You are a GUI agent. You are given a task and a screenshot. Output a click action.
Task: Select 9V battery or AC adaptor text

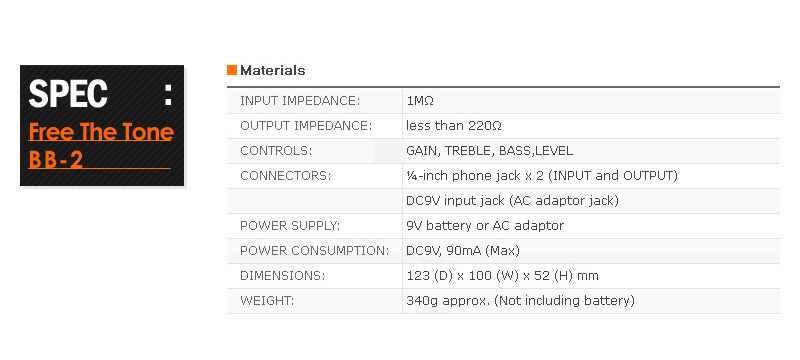[485, 225]
